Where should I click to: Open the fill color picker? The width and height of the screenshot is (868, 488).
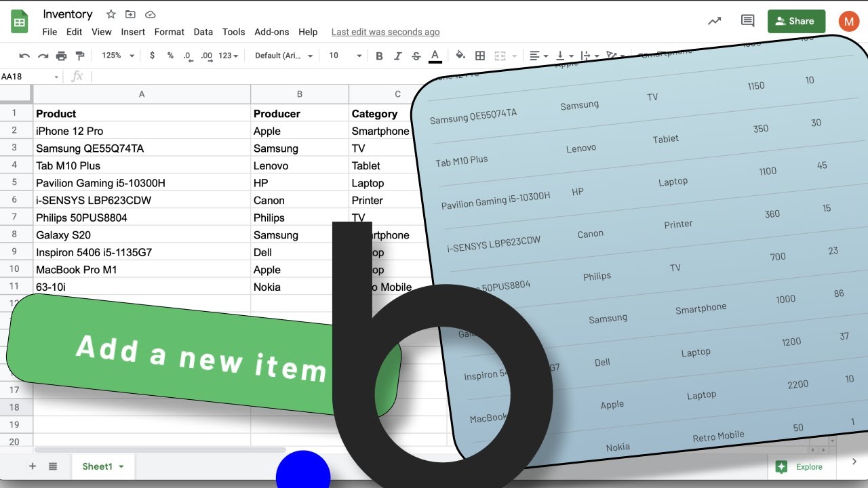coord(460,56)
